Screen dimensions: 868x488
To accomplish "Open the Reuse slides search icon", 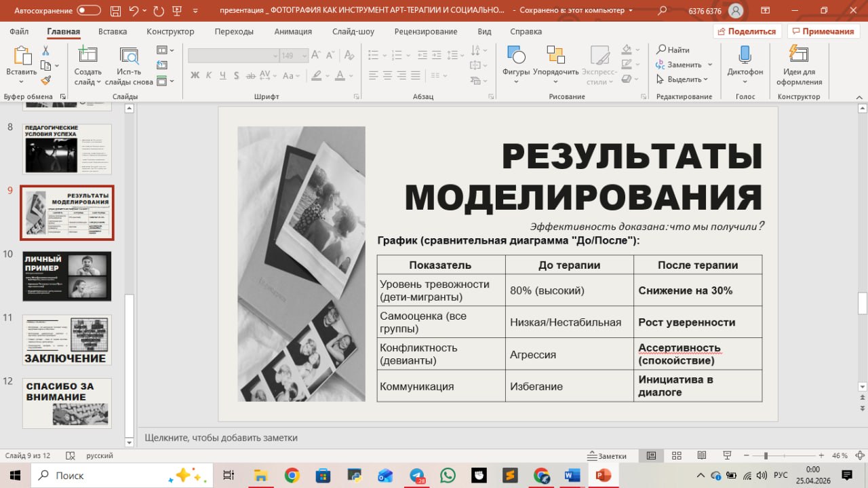I will coord(129,56).
